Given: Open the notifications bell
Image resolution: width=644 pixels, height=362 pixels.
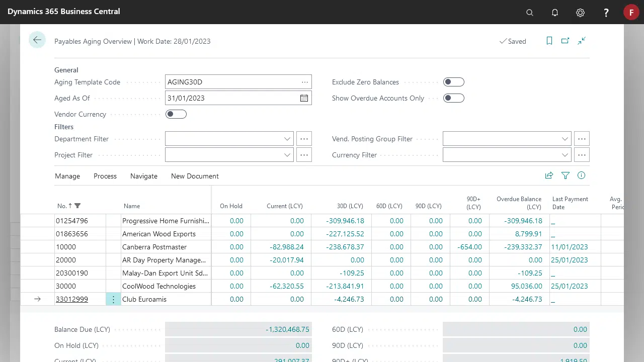Looking at the screenshot, I should 555,13.
